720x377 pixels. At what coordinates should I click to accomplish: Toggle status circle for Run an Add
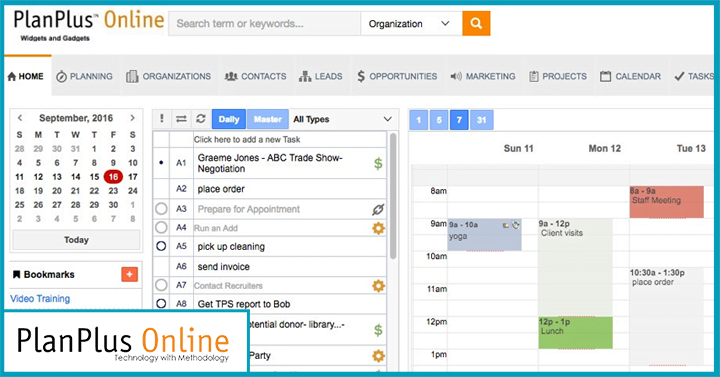point(161,228)
